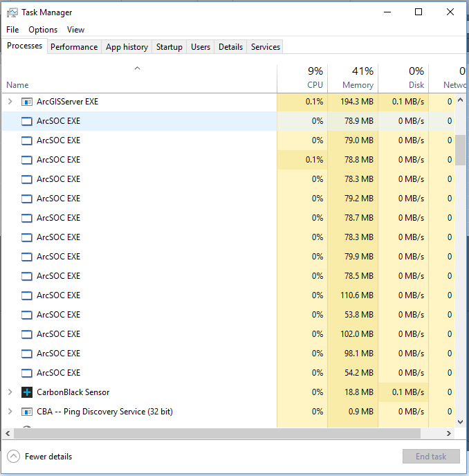This screenshot has width=469, height=476.
Task: Click the 110.6 MB memory cell
Action: (353, 295)
